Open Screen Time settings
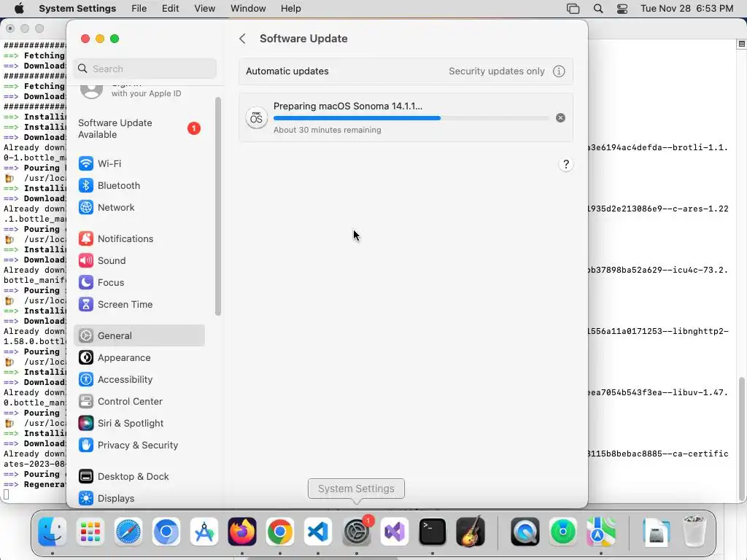The height and width of the screenshot is (560, 747). coord(139,304)
